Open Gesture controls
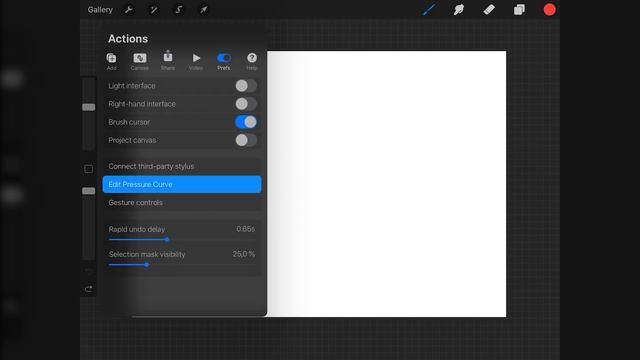Image resolution: width=640 pixels, height=360 pixels. [x=182, y=202]
